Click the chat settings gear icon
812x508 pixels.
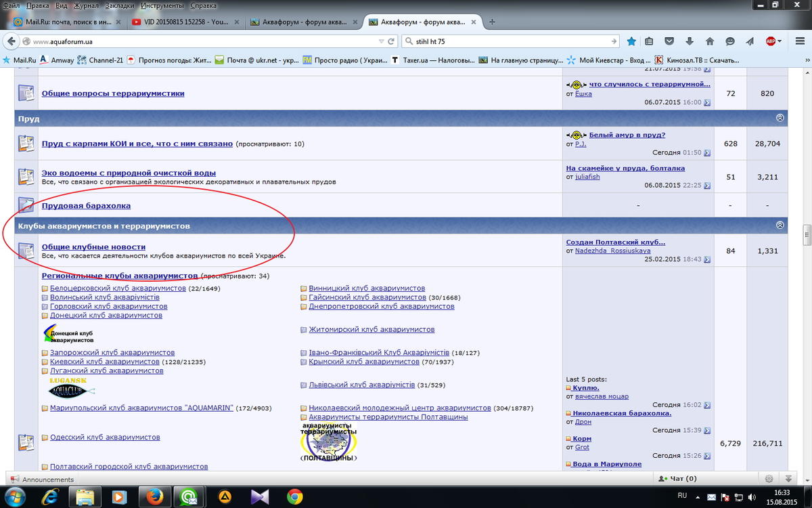769,478
